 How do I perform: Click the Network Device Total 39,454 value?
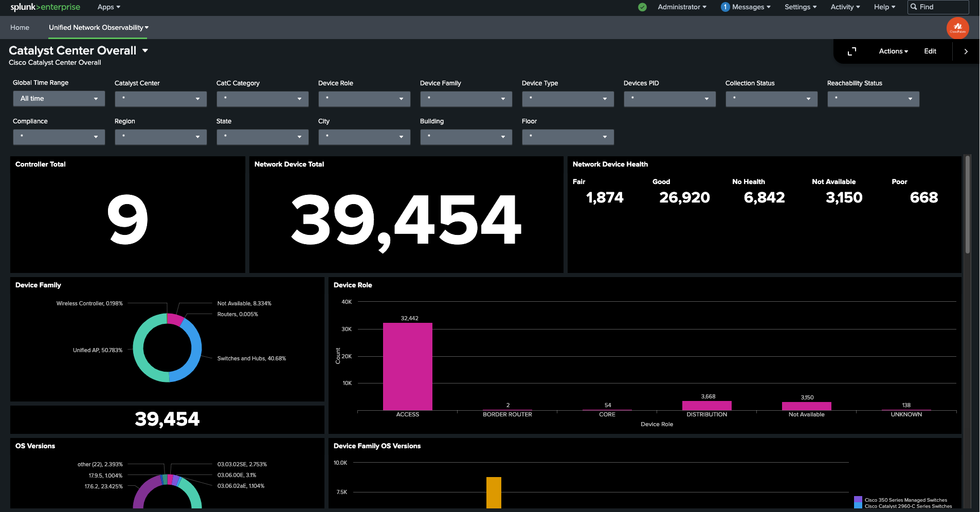406,222
